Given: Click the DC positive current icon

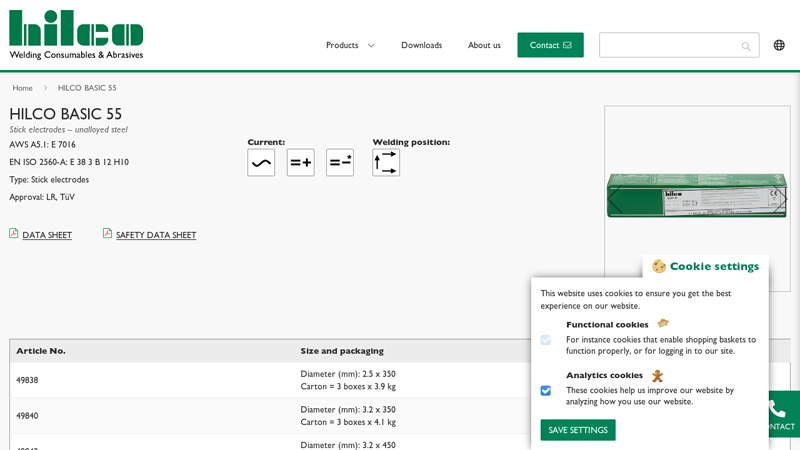Looking at the screenshot, I should (x=300, y=163).
